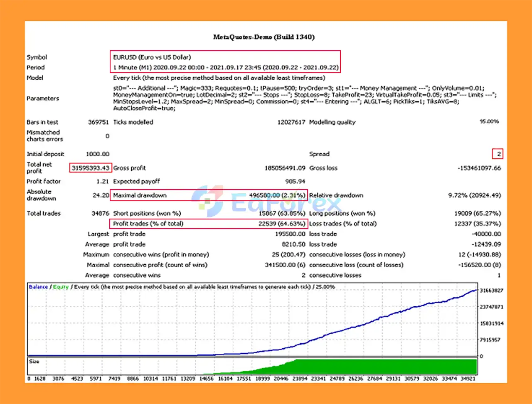Click the Largest profit trade value 195500.00
Image resolution: width=532 pixels, height=404 pixels.
pos(290,234)
